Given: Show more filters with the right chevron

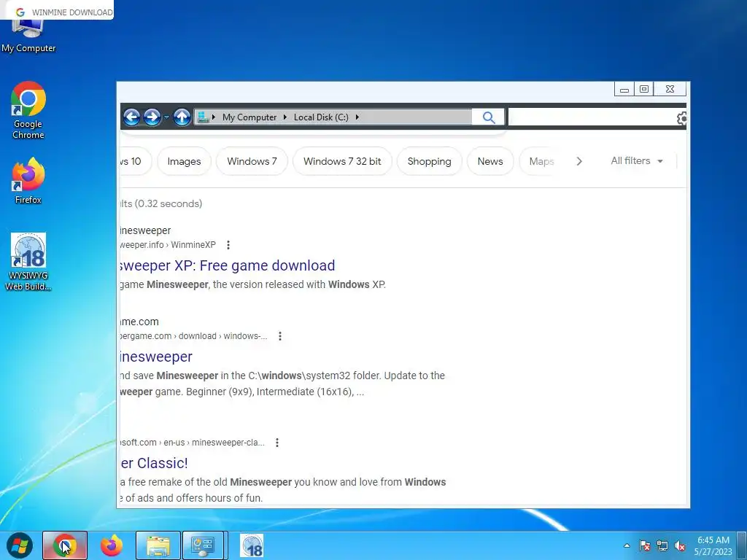Looking at the screenshot, I should [579, 161].
